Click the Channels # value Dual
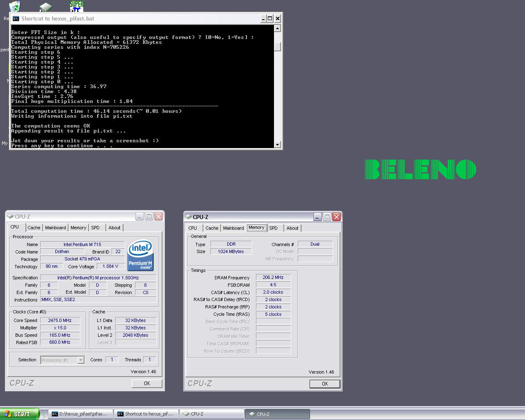This screenshot has width=525, height=420. (x=315, y=244)
